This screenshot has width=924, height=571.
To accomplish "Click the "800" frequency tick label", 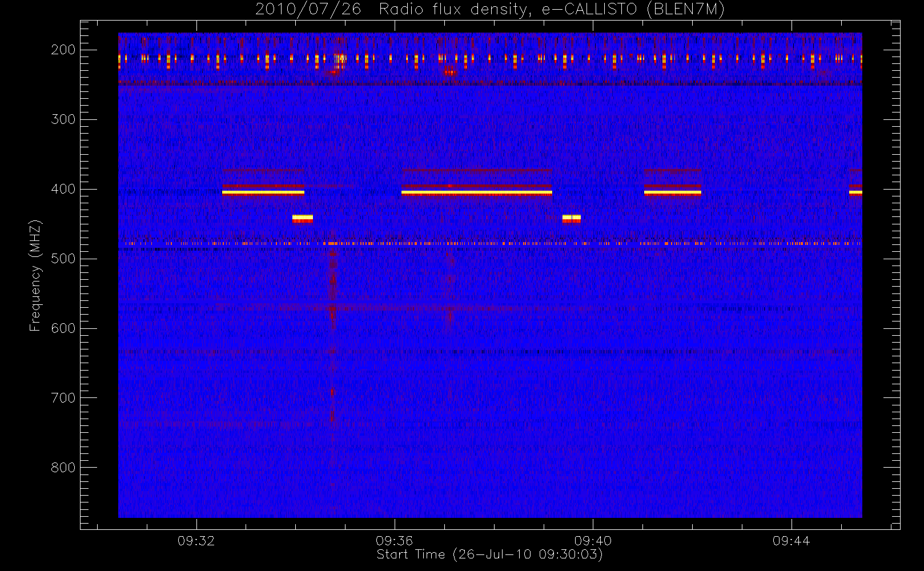I will (63, 468).
